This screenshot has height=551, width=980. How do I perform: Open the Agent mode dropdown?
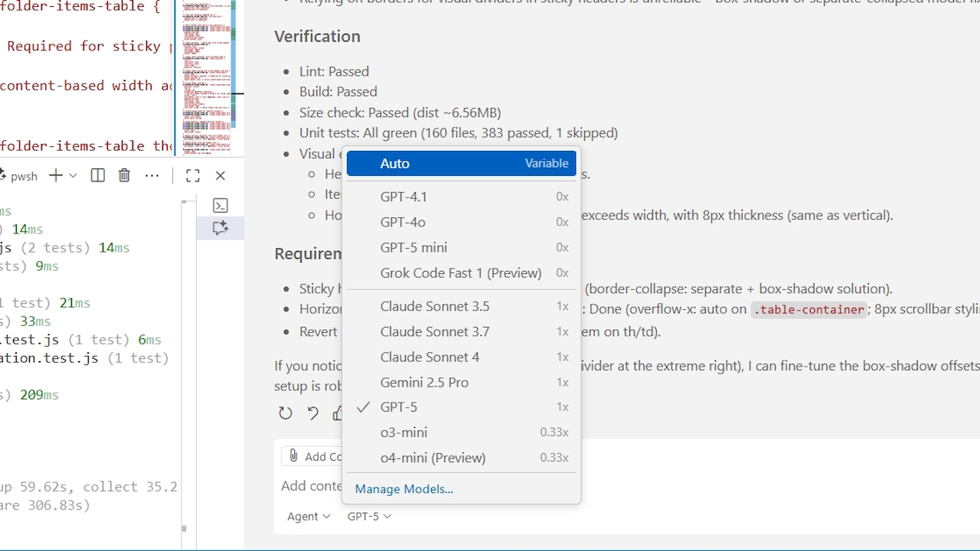tap(308, 516)
